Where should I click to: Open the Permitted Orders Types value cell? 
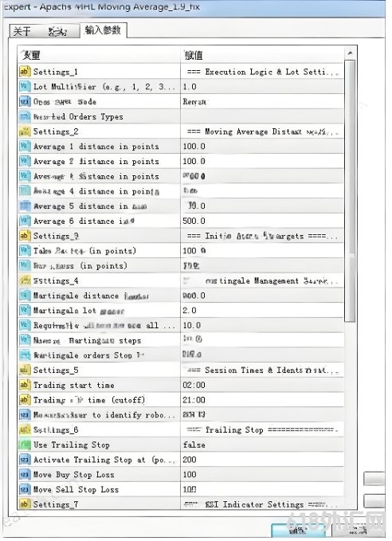pos(262,116)
